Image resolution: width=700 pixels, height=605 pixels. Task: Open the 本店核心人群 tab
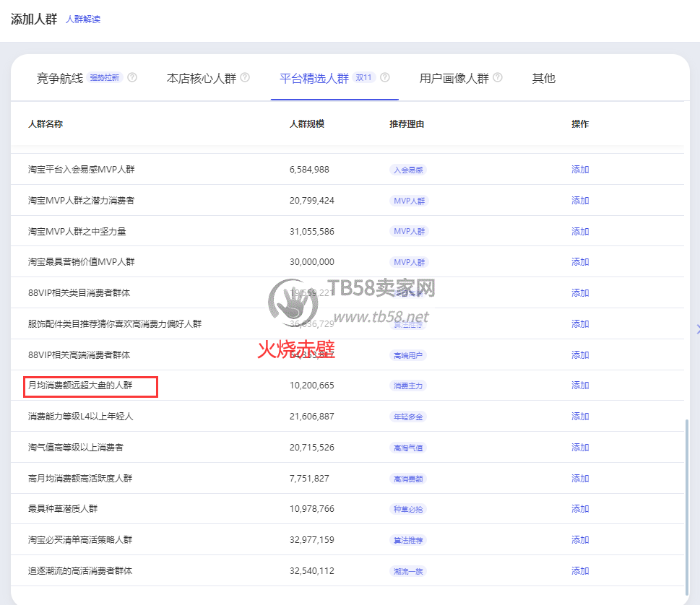(201, 78)
